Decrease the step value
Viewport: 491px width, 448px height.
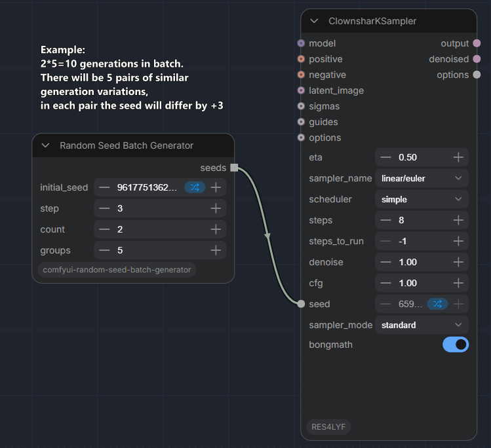104,208
